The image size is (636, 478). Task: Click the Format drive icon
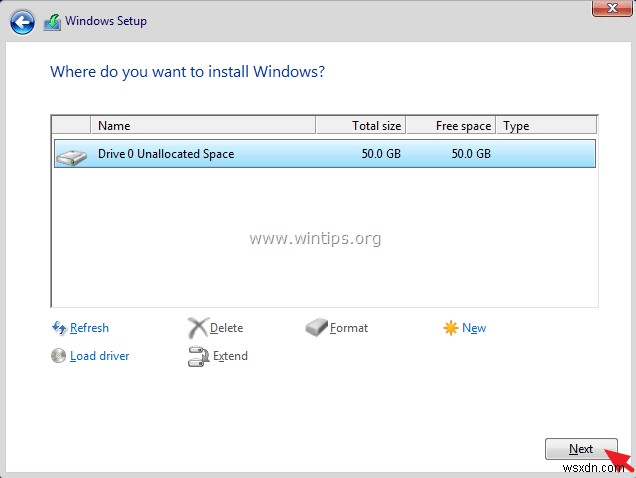(x=316, y=327)
